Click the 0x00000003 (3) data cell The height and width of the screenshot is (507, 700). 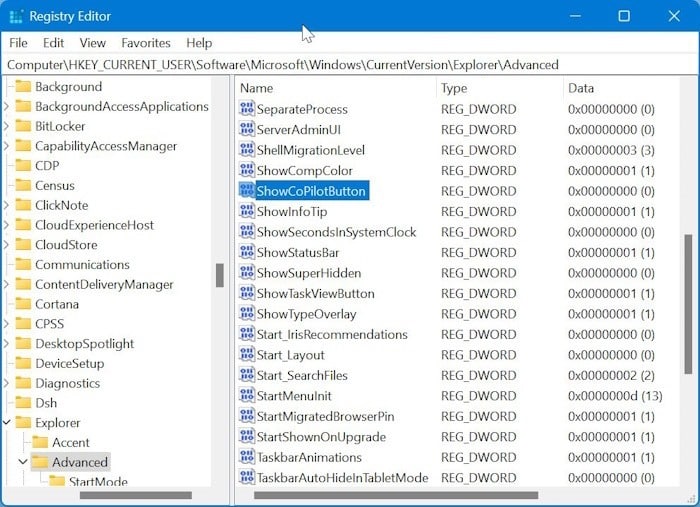click(611, 150)
